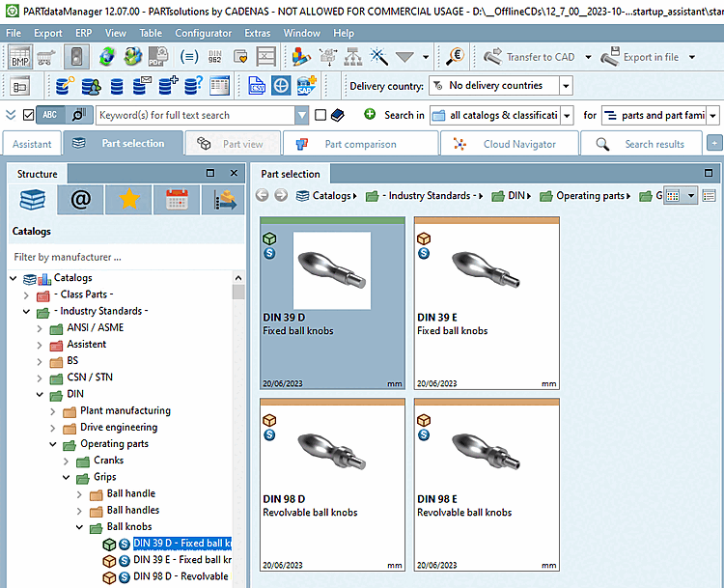Screen dimensions: 724x588
Task: Open the Favorites star tab in Structure
Action: [x=128, y=200]
